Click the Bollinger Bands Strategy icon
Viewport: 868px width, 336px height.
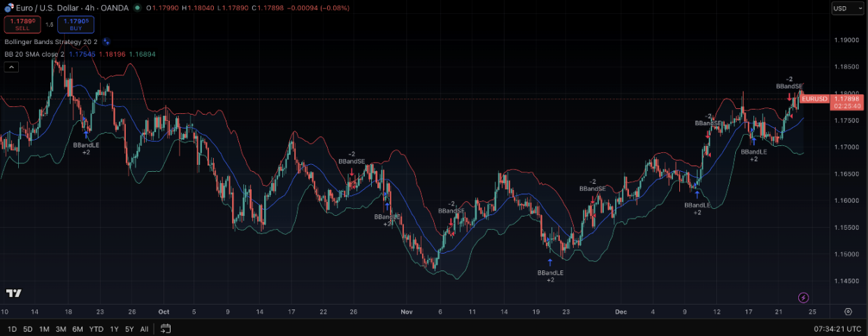point(106,42)
